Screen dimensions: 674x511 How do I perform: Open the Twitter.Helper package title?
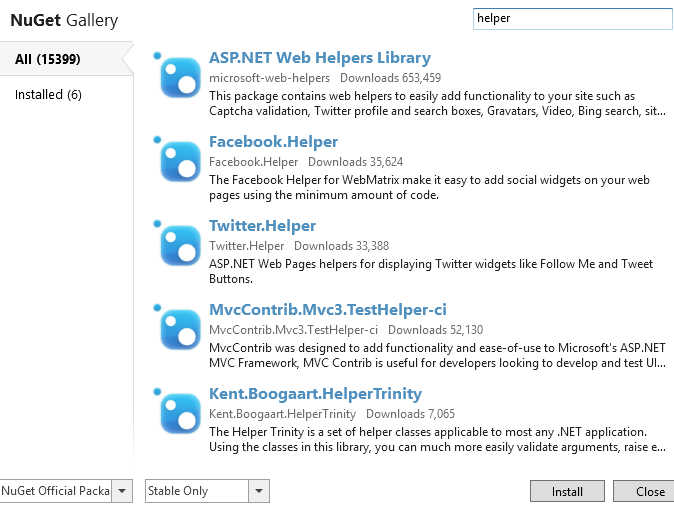tap(262, 226)
